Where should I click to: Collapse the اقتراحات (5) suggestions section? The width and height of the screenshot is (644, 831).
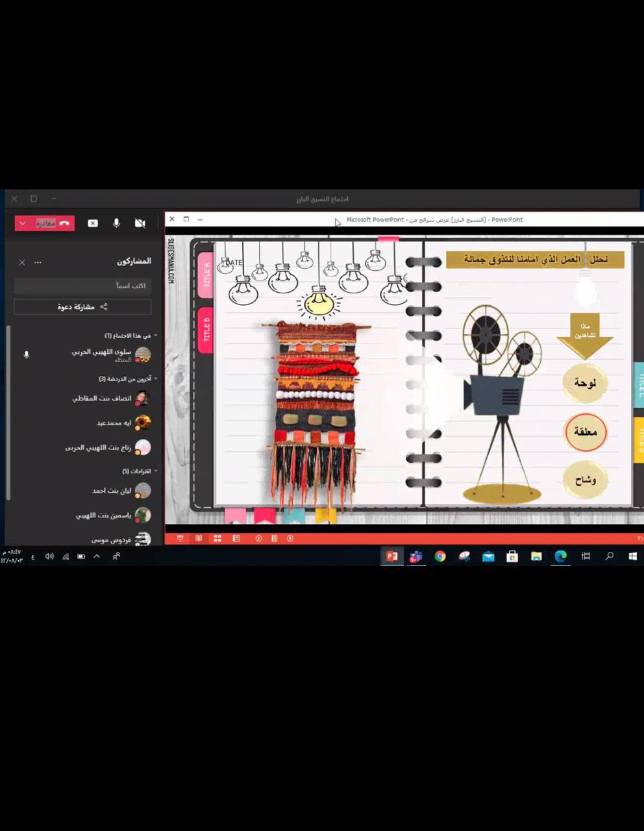click(x=156, y=471)
